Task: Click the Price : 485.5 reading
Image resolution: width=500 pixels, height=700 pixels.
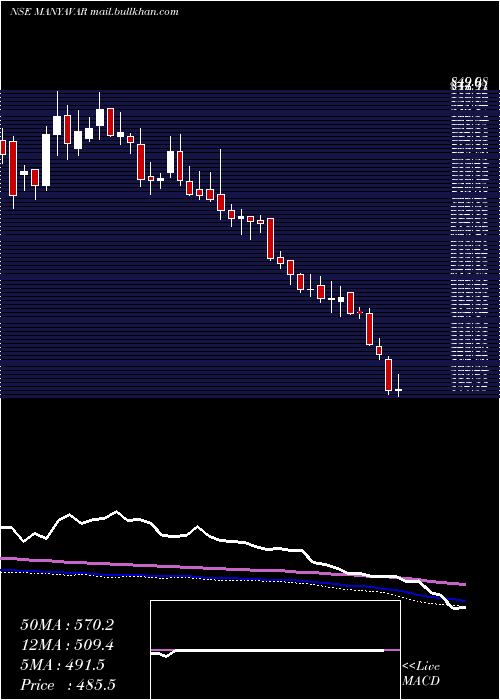Action: [68, 685]
